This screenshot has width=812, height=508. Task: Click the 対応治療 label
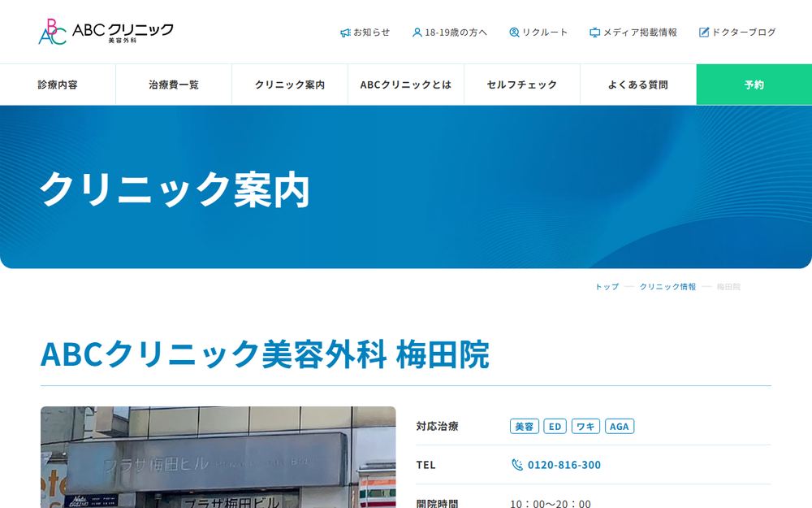click(437, 426)
